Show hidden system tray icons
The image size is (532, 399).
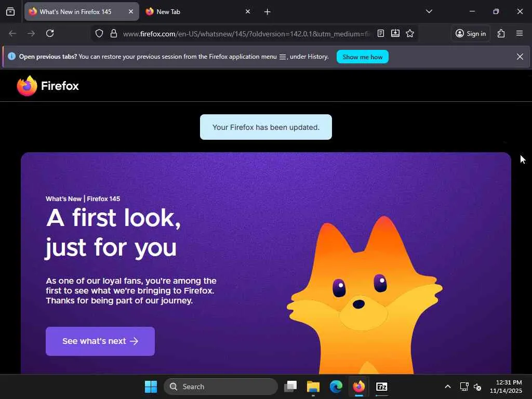click(448, 387)
